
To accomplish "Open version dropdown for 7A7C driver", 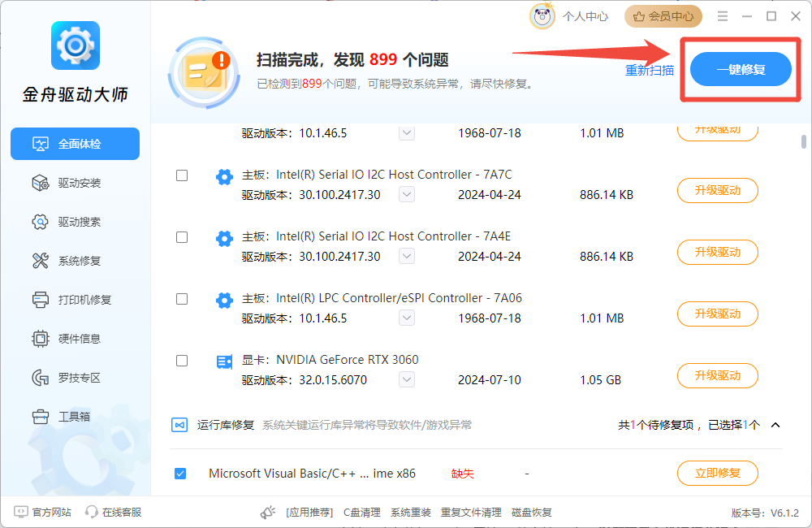I will pyautogui.click(x=407, y=194).
